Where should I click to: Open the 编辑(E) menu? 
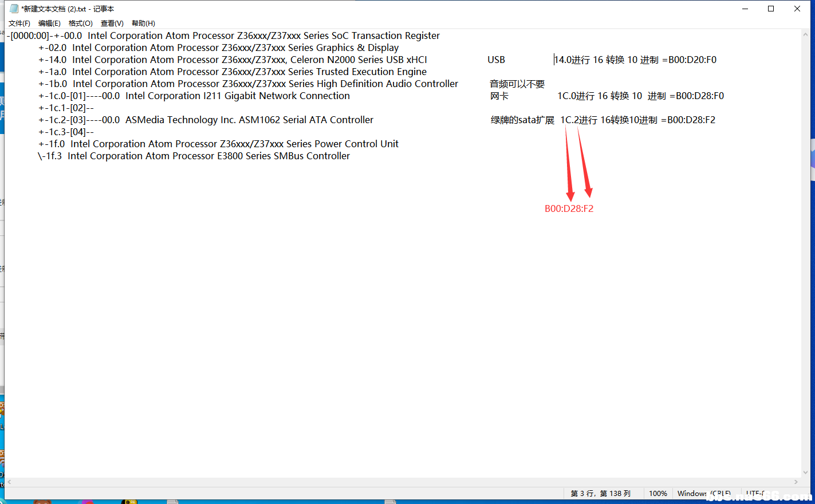point(49,23)
